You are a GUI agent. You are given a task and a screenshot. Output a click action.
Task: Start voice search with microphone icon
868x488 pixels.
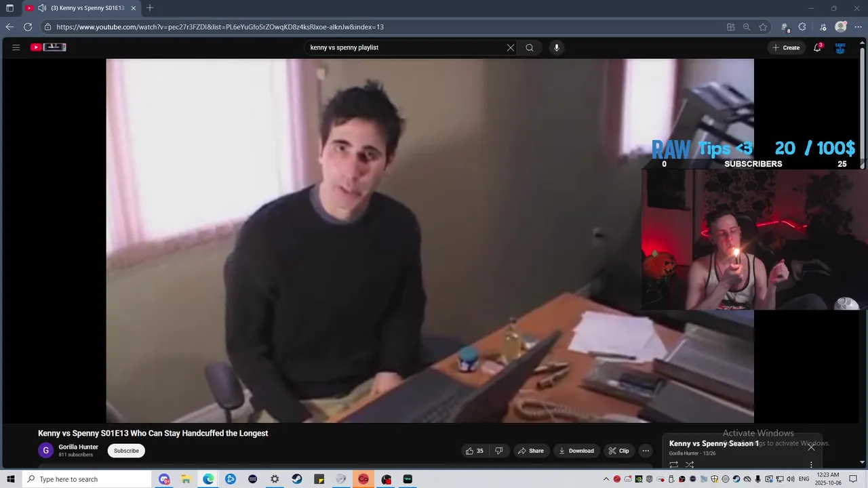click(x=557, y=47)
